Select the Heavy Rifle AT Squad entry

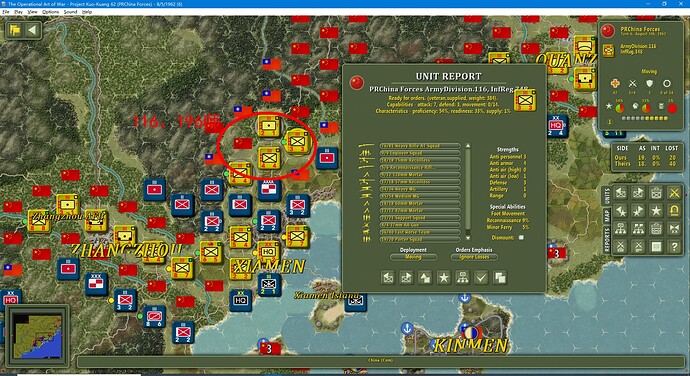coord(419,146)
